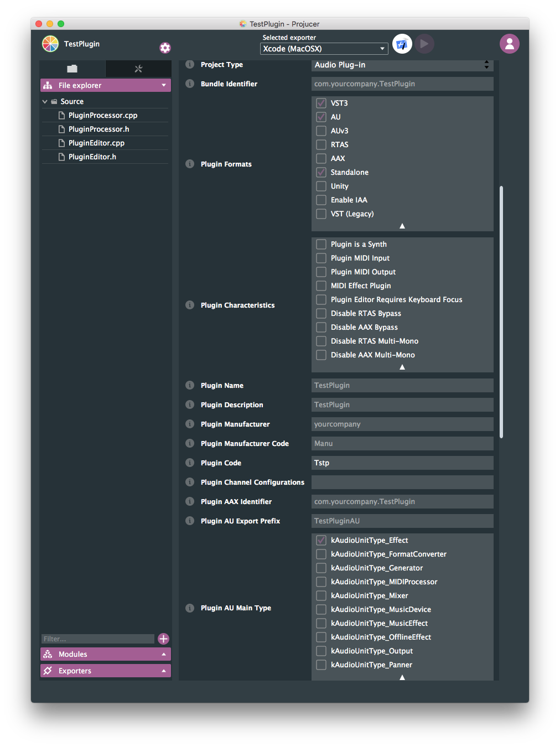Expand the Exporters panel arrow
This screenshot has height=747, width=560.
point(164,671)
